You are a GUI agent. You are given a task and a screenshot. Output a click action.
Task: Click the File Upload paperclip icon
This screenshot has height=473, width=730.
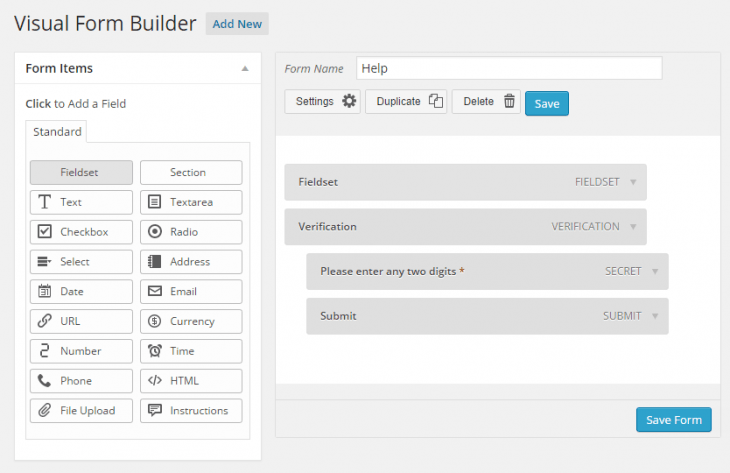click(44, 410)
